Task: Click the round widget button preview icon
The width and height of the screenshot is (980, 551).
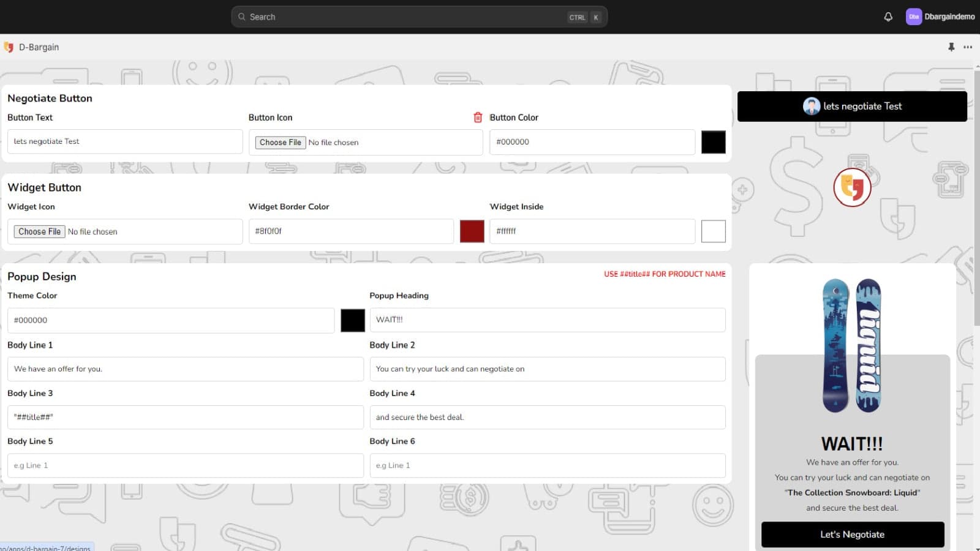Action: (851, 187)
